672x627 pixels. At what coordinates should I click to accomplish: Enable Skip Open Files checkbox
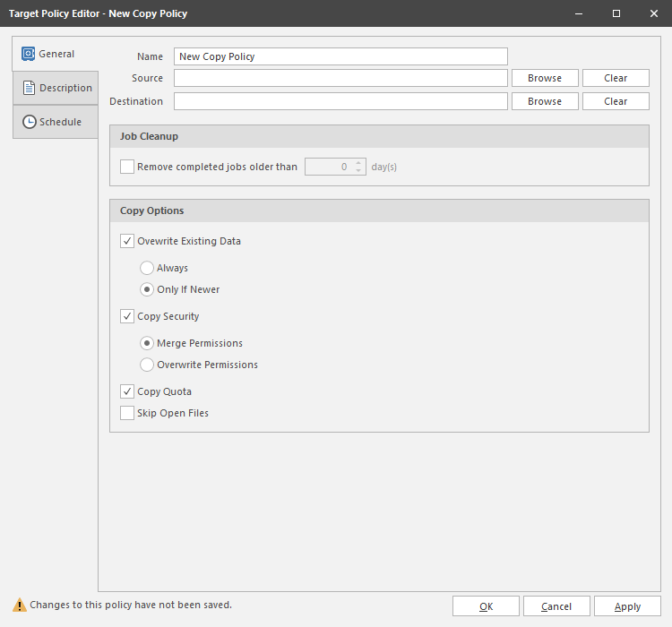[x=127, y=413]
